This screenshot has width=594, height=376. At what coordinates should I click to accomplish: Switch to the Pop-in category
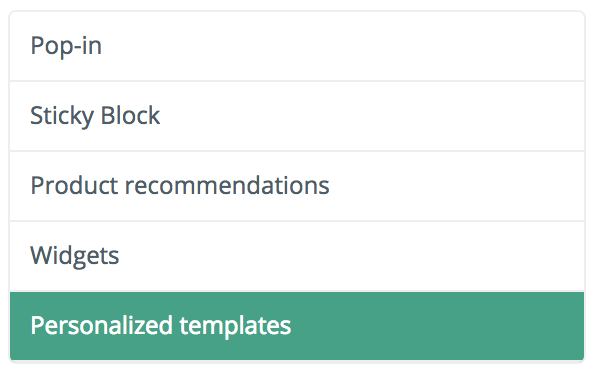point(297,46)
